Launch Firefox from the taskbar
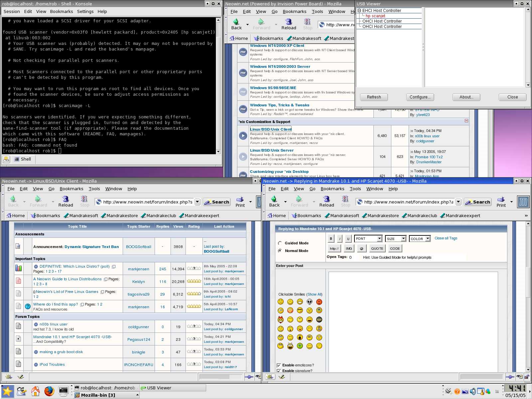Viewport: 532px width, 399px height. click(x=49, y=391)
